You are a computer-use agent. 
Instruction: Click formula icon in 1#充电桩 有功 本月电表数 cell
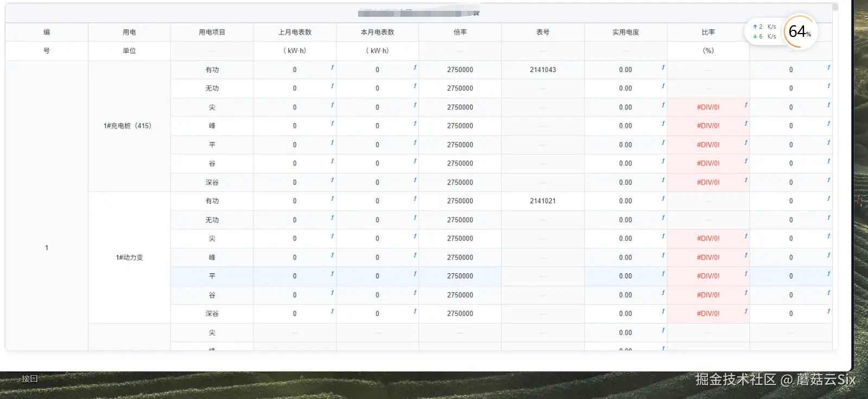(415, 67)
